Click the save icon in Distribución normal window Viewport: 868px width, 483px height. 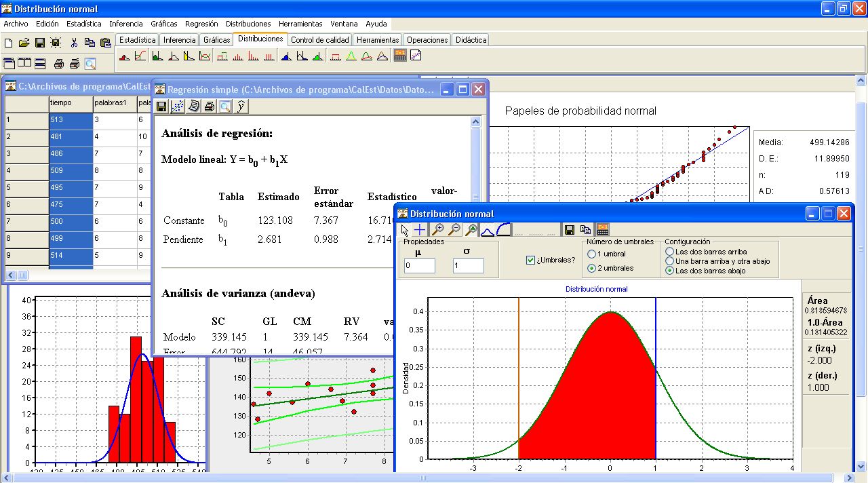(570, 230)
